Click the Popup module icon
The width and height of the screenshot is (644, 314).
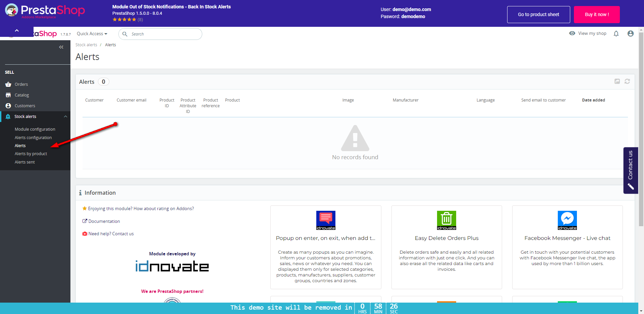(326, 220)
